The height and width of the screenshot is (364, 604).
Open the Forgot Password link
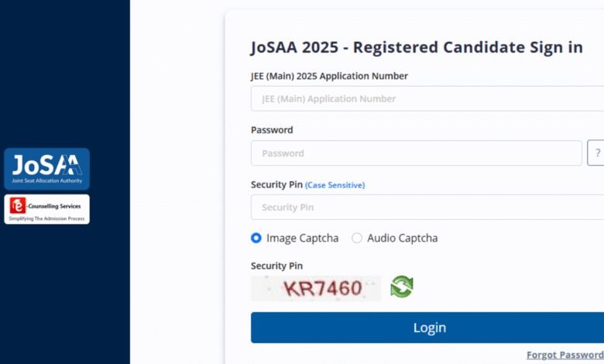tap(565, 355)
